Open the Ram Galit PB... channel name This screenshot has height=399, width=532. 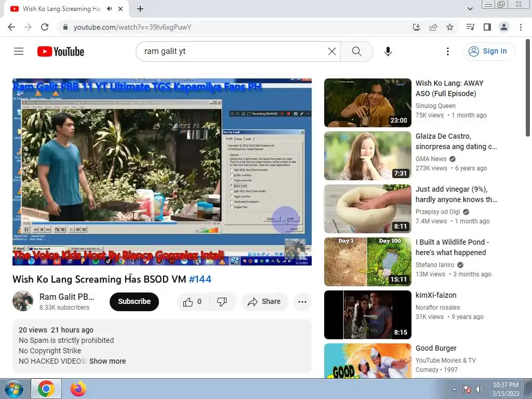click(x=66, y=297)
